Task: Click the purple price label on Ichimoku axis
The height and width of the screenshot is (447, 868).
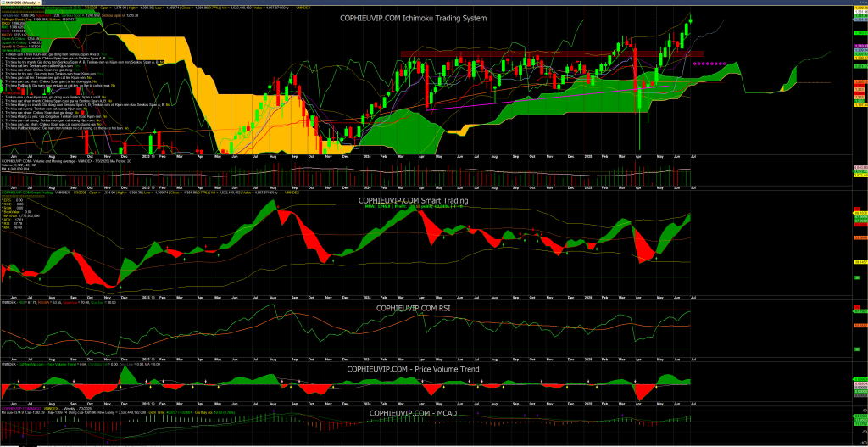Action: [x=861, y=46]
